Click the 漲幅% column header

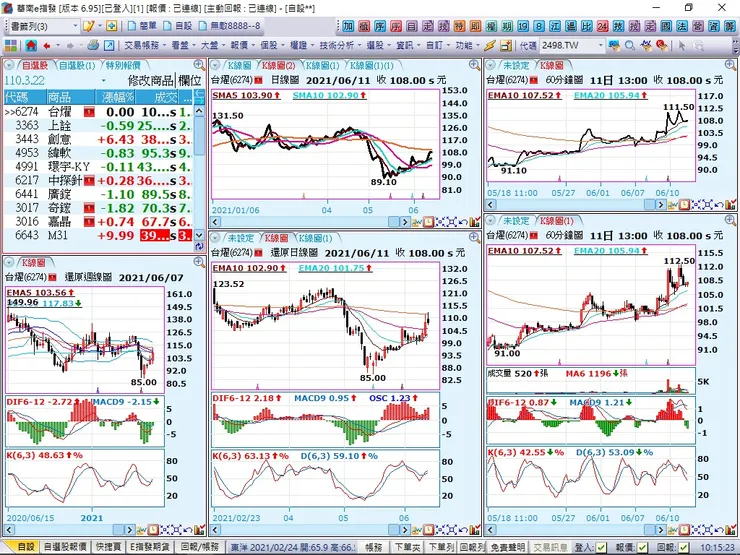115,98
